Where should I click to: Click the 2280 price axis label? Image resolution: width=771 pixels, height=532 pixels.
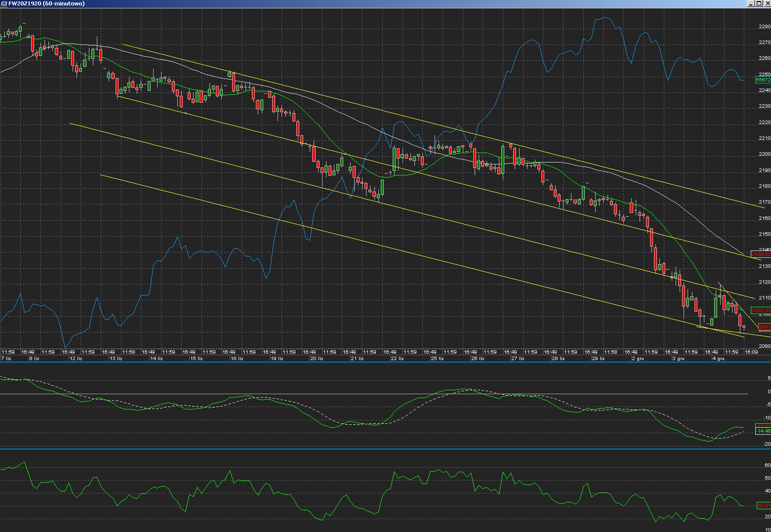pos(764,27)
